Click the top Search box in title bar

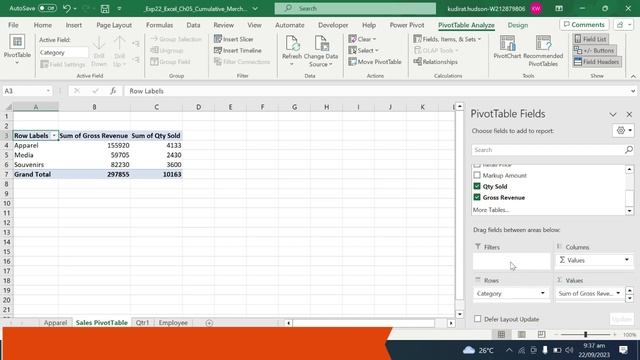pyautogui.click(x=355, y=8)
